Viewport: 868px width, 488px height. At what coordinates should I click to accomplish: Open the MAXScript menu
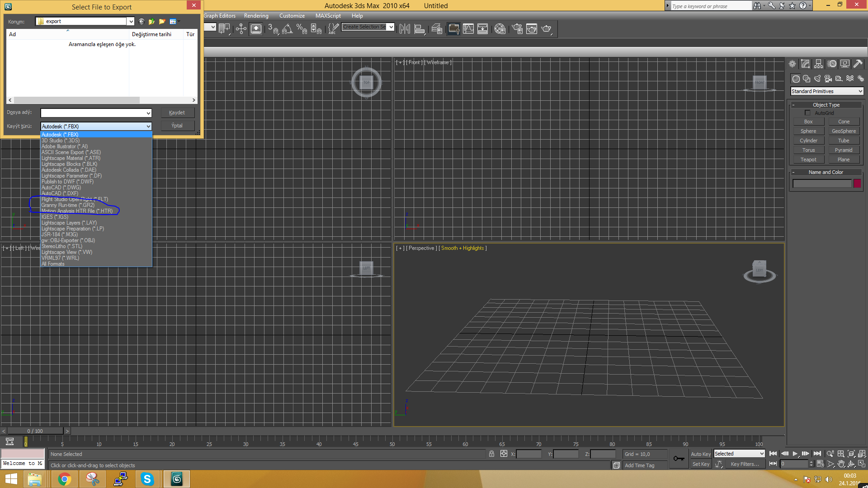328,16
